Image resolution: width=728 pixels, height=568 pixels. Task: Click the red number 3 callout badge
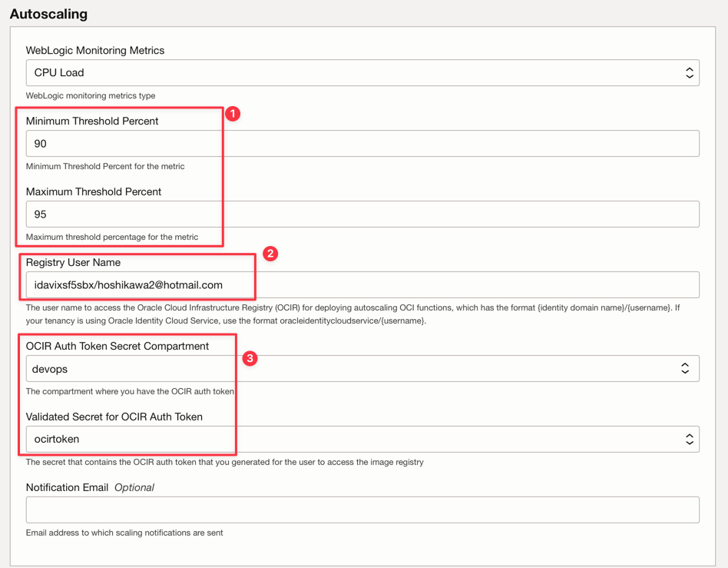[250, 358]
